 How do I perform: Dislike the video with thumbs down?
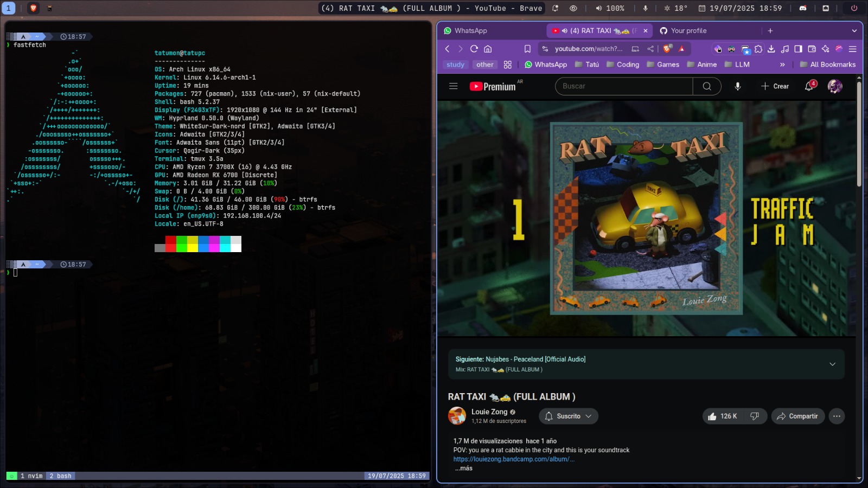coord(755,416)
